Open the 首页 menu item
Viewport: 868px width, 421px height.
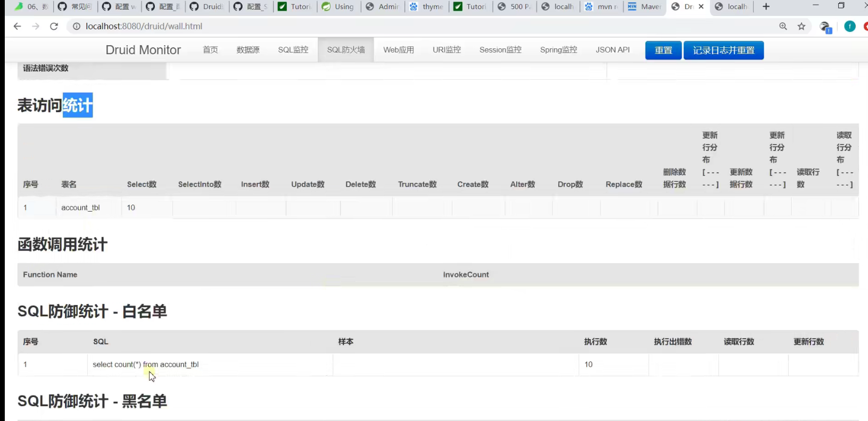click(210, 50)
